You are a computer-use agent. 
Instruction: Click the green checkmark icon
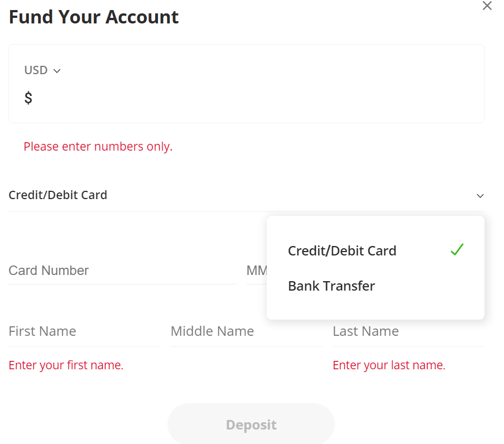point(457,250)
